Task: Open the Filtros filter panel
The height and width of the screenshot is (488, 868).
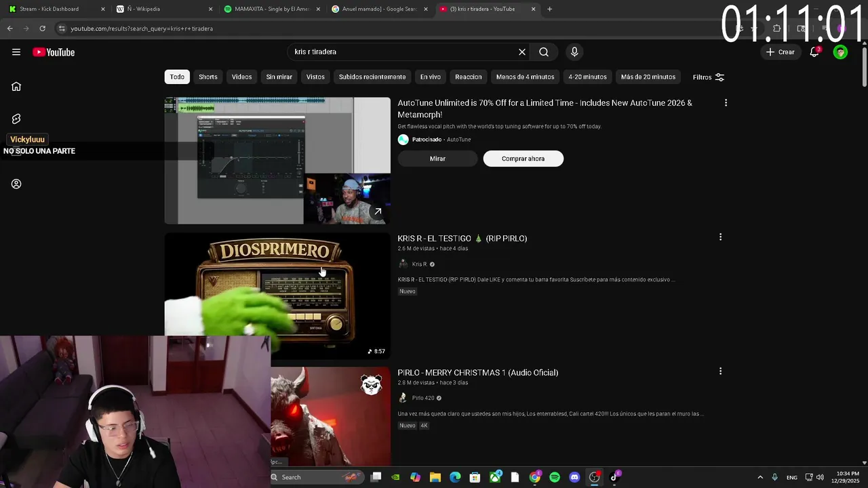Action: (708, 77)
